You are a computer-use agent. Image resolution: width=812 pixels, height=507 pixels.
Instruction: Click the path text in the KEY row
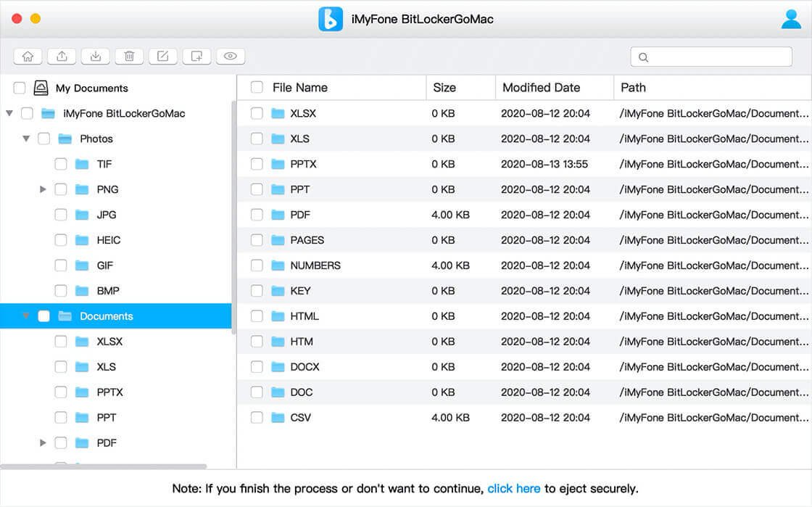pyautogui.click(x=713, y=291)
